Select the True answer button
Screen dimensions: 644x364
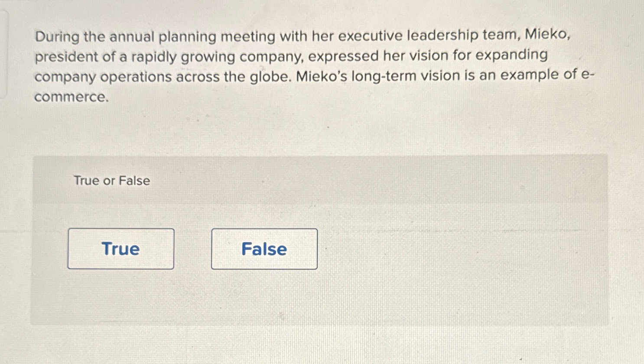pos(121,249)
